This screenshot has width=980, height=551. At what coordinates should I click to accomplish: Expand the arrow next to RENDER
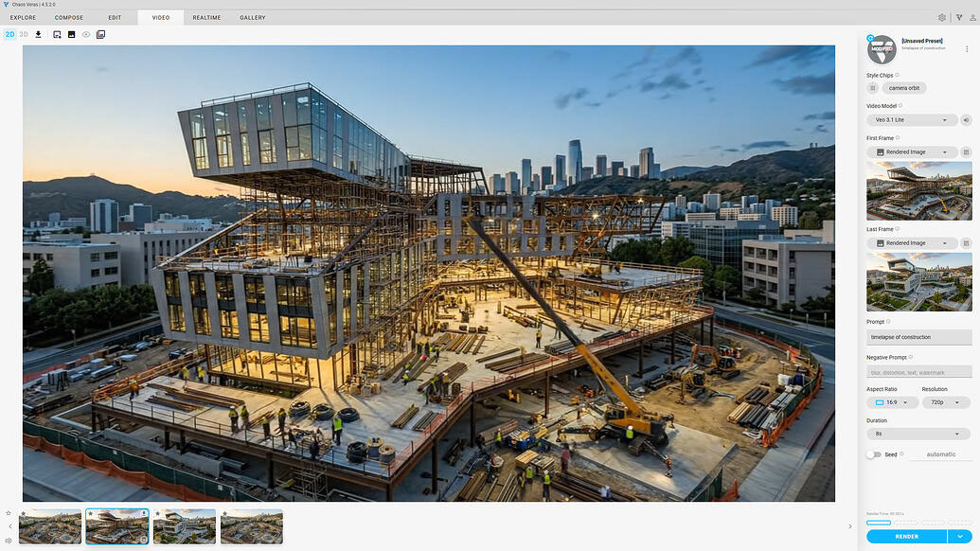(x=960, y=537)
